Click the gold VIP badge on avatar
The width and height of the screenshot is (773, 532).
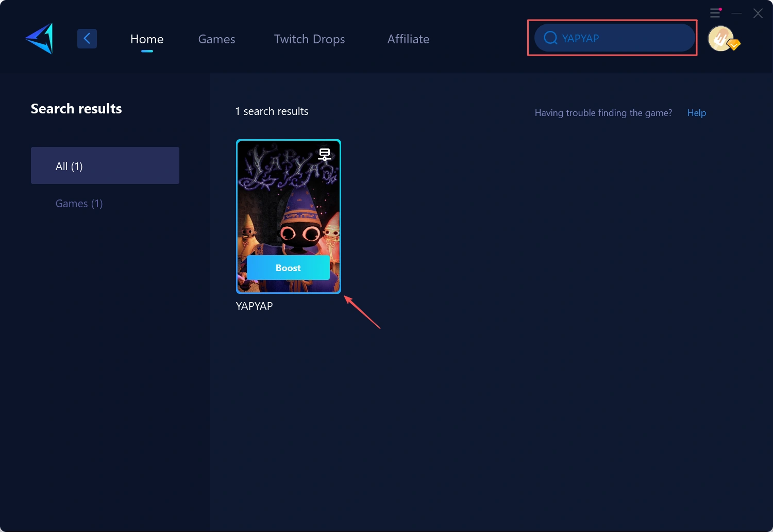[734, 45]
